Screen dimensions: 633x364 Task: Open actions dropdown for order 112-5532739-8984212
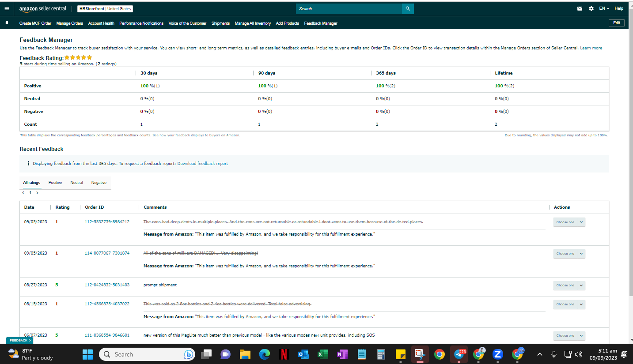tap(569, 222)
